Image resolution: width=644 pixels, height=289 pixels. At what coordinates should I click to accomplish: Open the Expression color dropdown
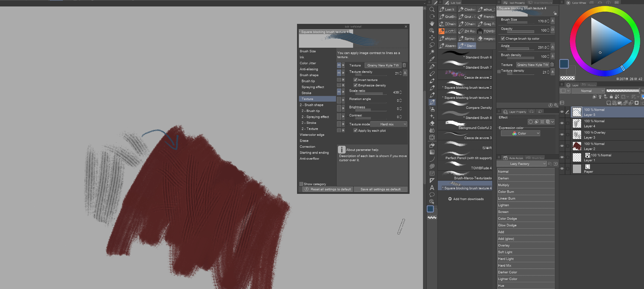pos(520,134)
